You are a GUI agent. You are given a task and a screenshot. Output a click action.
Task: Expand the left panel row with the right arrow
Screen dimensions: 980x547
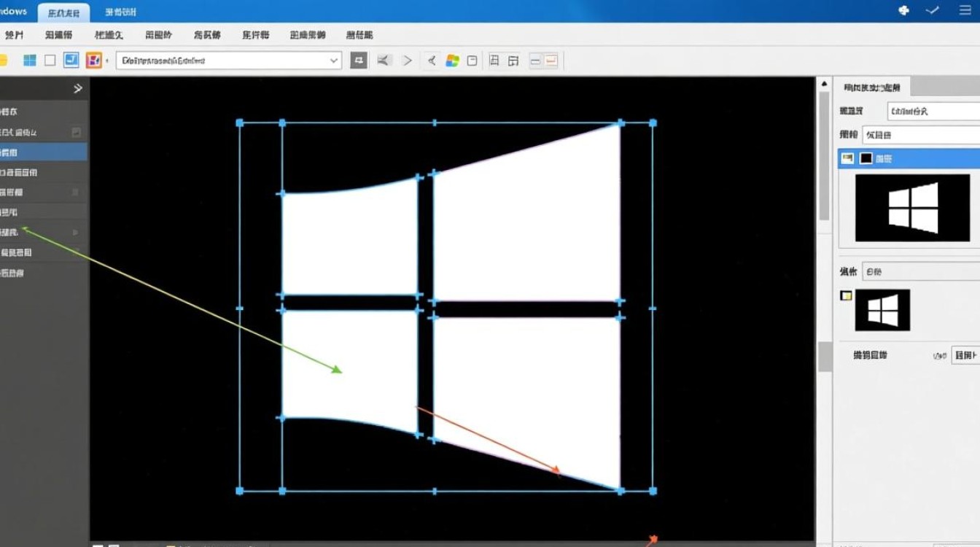(76, 232)
